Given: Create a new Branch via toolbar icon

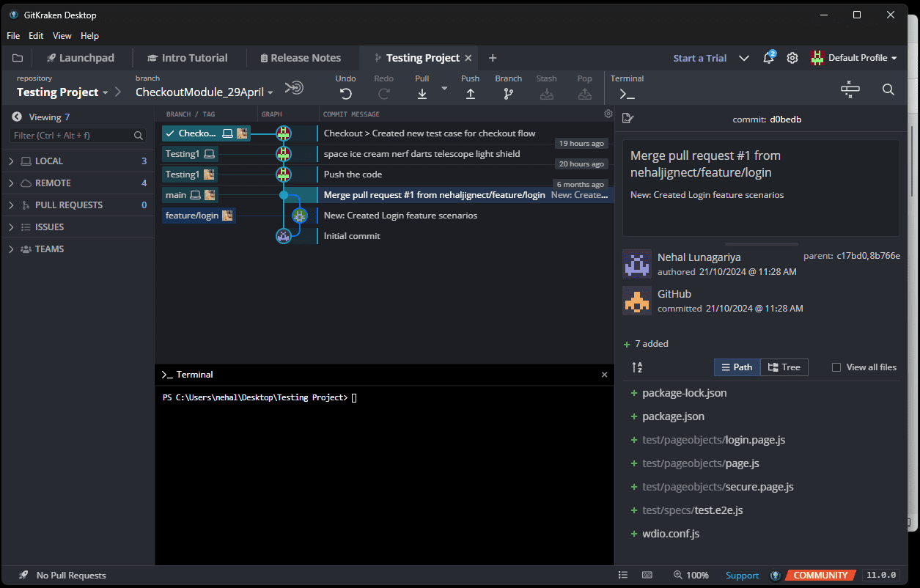Looking at the screenshot, I should (508, 93).
